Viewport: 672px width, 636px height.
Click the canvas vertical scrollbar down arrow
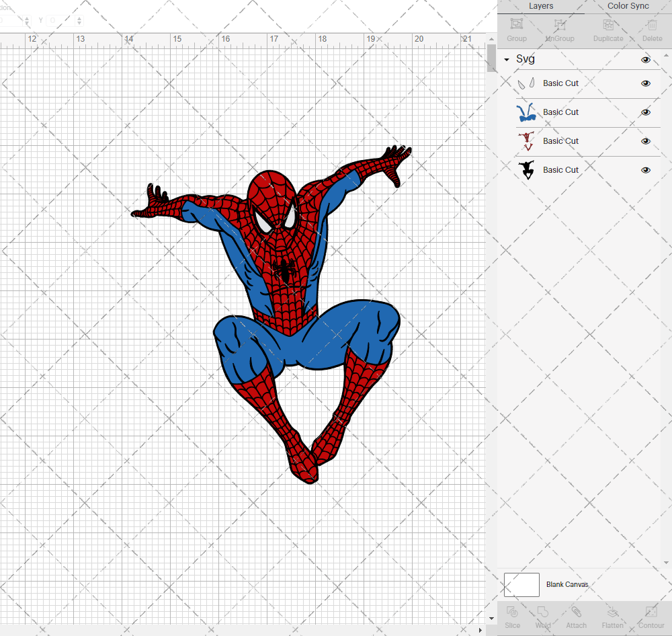point(491,619)
